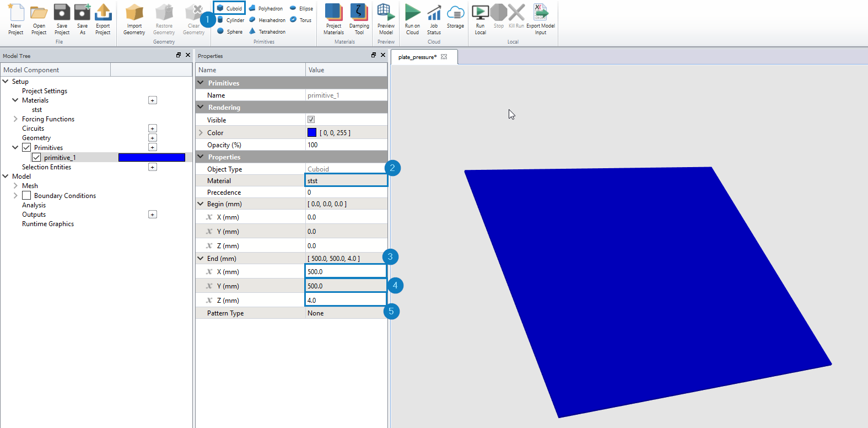Add a Hexahedron primitive
Viewport: 868px width, 428px height.
coord(267,20)
